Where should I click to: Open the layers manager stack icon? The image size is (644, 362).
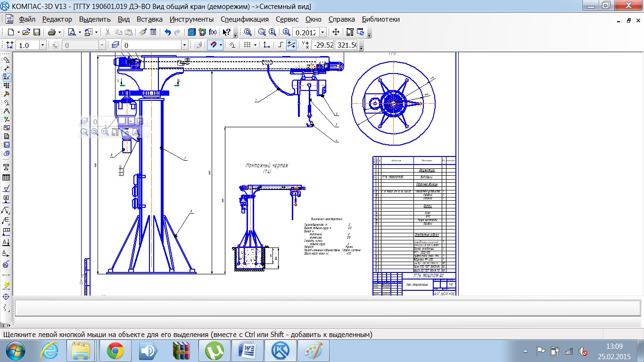click(116, 45)
